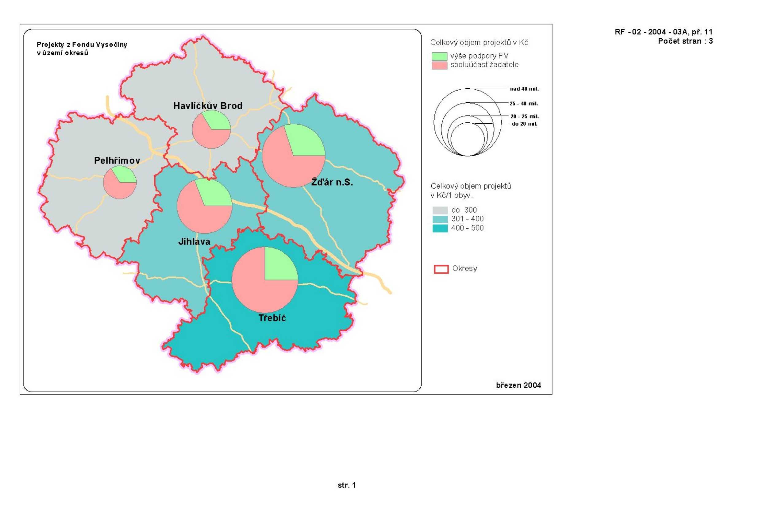Click the 400 - 500 legend text
The image size is (759, 532).
tap(468, 228)
